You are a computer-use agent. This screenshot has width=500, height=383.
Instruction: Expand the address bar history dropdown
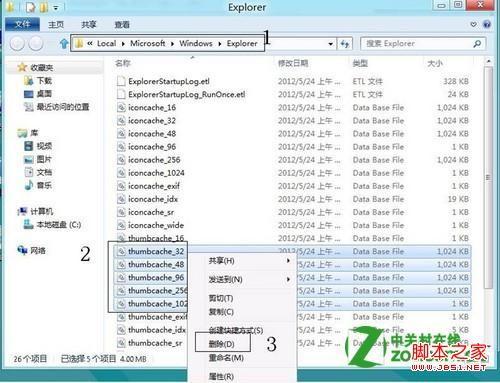[330, 44]
